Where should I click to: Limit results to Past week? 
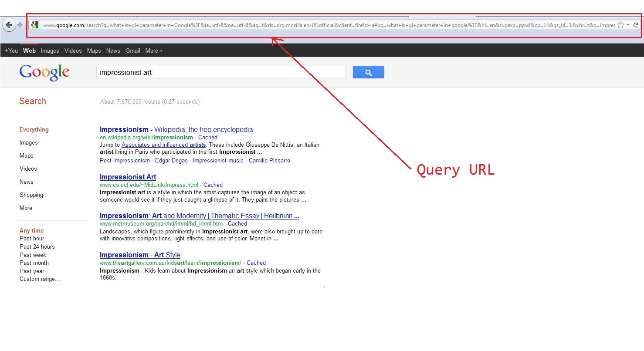coord(33,255)
